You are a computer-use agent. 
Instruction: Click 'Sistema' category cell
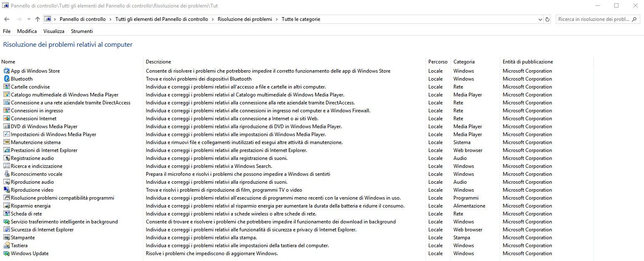tap(462, 142)
